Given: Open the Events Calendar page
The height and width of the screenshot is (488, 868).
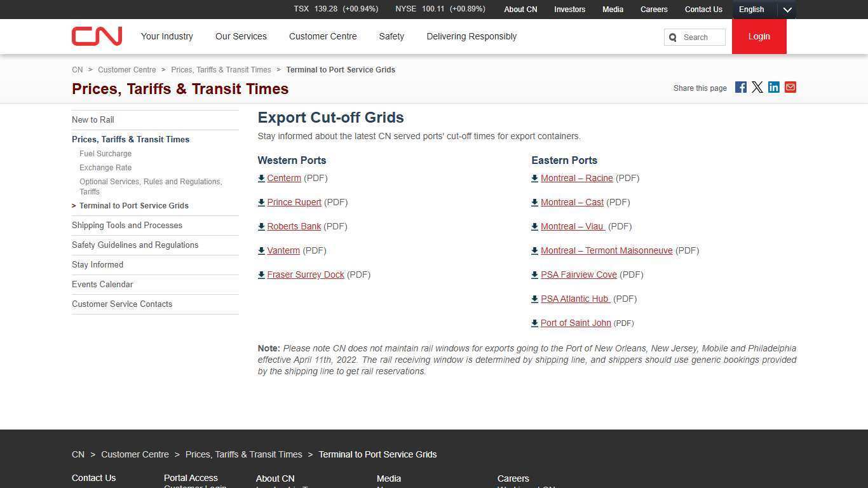Looking at the screenshot, I should tap(102, 284).
